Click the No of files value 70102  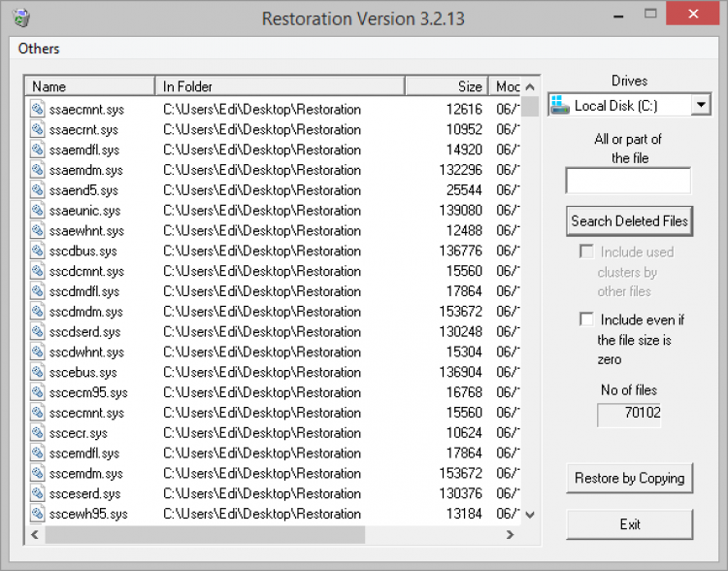tap(629, 415)
